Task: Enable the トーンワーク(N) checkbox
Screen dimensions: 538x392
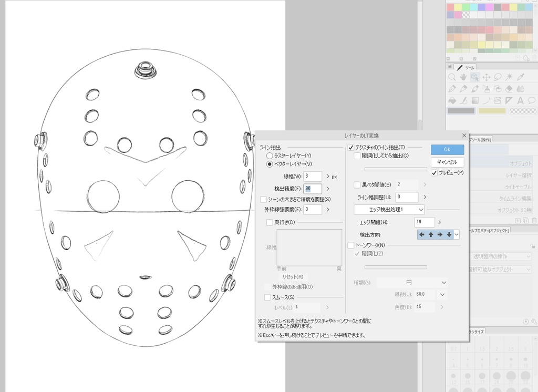Action: coord(350,245)
